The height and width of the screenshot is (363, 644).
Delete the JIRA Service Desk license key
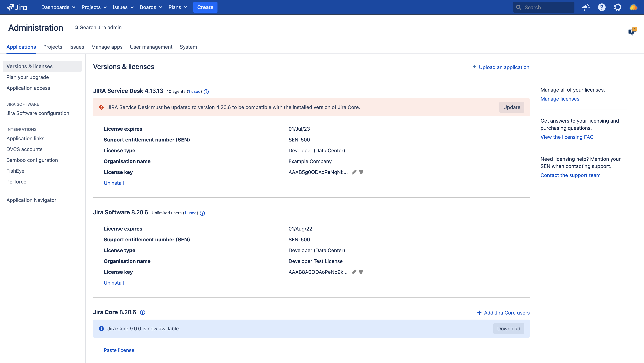[361, 172]
